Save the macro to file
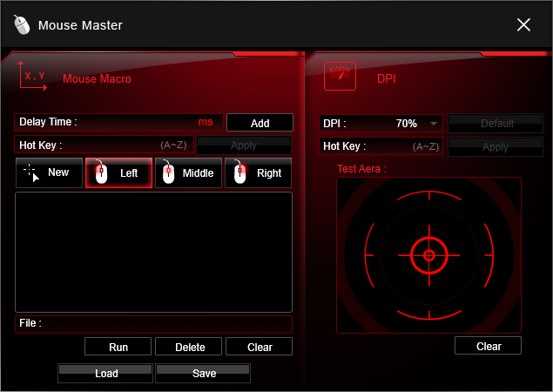The height and width of the screenshot is (392, 553). 203,374
